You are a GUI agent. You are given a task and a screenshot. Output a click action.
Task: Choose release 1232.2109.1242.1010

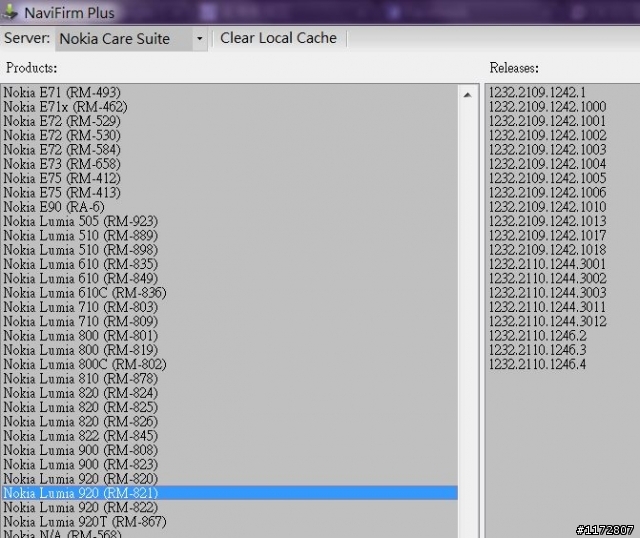[547, 207]
